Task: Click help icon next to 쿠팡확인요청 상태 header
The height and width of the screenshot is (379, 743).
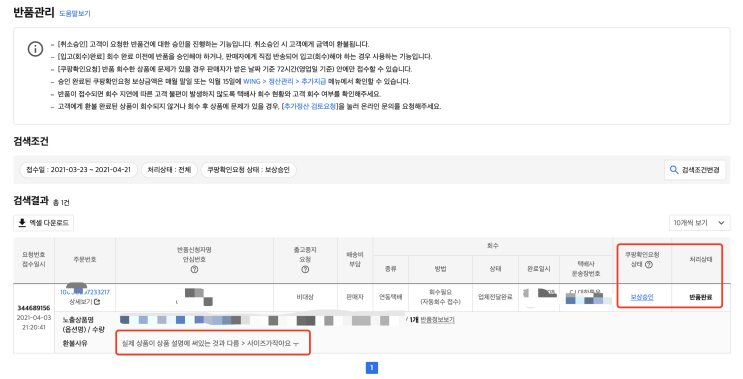Action: (x=649, y=264)
